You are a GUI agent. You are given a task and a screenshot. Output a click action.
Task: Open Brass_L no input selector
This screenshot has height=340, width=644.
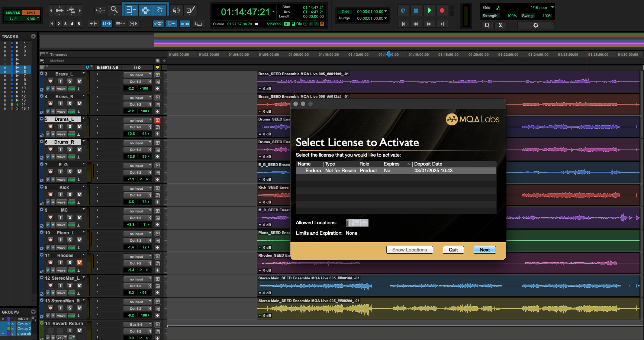pos(138,75)
